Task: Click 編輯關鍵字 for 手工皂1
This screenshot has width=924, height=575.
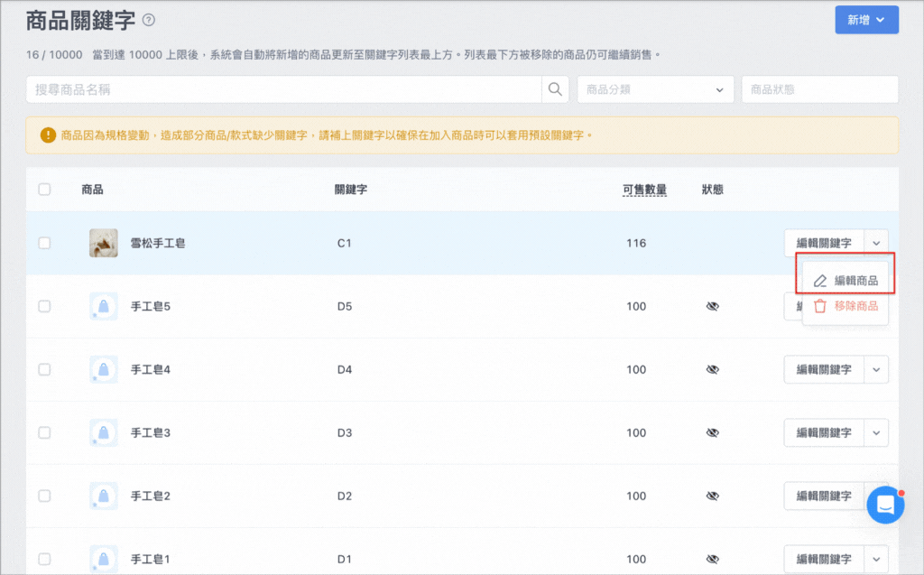Action: (x=824, y=559)
